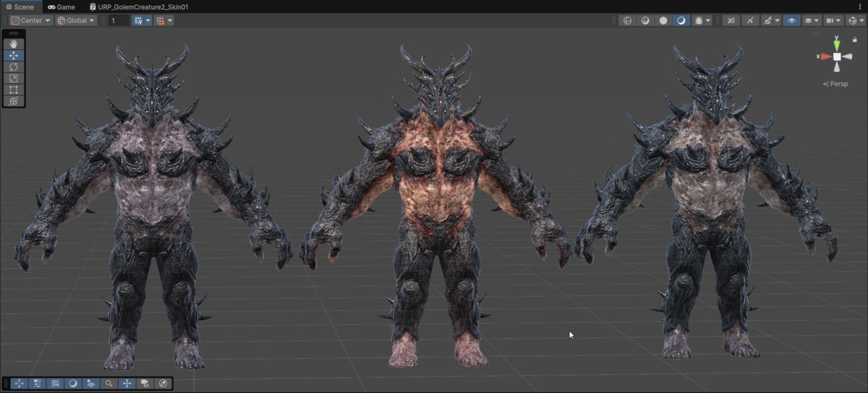Toggle Orientation overlay in bottom bar
This screenshot has height=393, width=868.
(127, 384)
